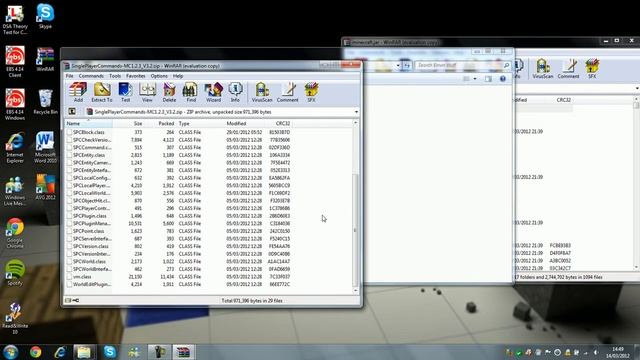Screen dimensions: 640x360
Task: Open the File menu in WinRAR
Action: tap(69, 76)
